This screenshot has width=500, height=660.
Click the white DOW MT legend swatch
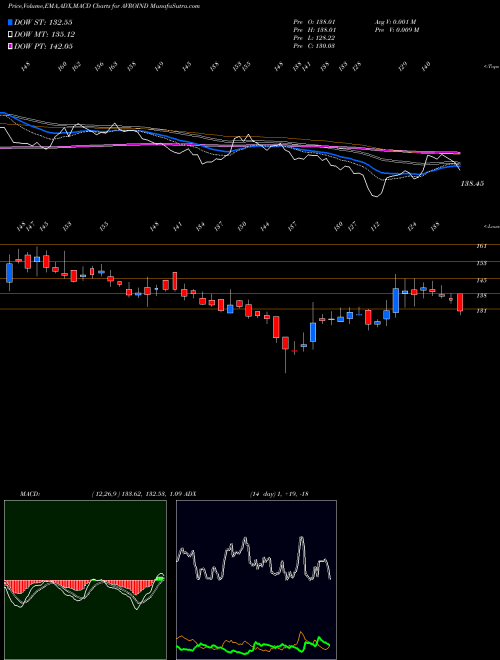10,34
